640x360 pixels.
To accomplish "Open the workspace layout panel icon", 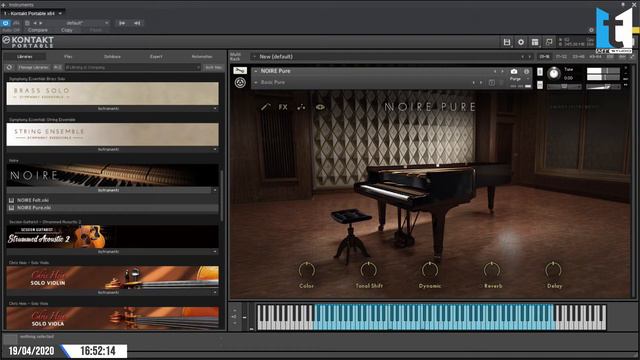I will (535, 42).
